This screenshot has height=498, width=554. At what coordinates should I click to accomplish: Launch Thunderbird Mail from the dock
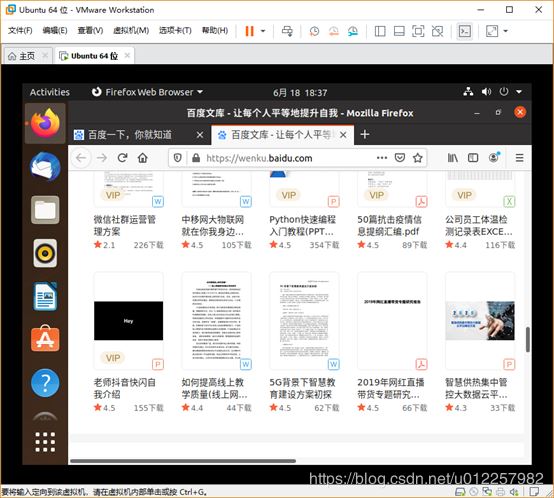coord(45,167)
